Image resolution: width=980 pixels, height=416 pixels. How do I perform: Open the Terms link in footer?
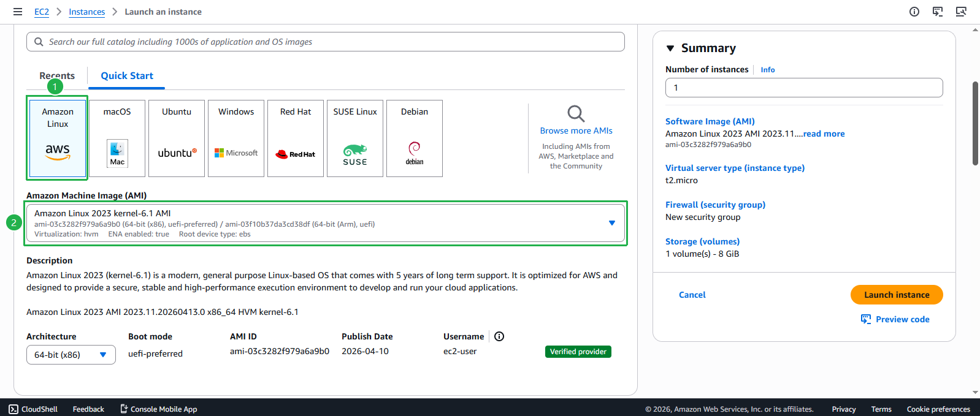[x=881, y=409]
